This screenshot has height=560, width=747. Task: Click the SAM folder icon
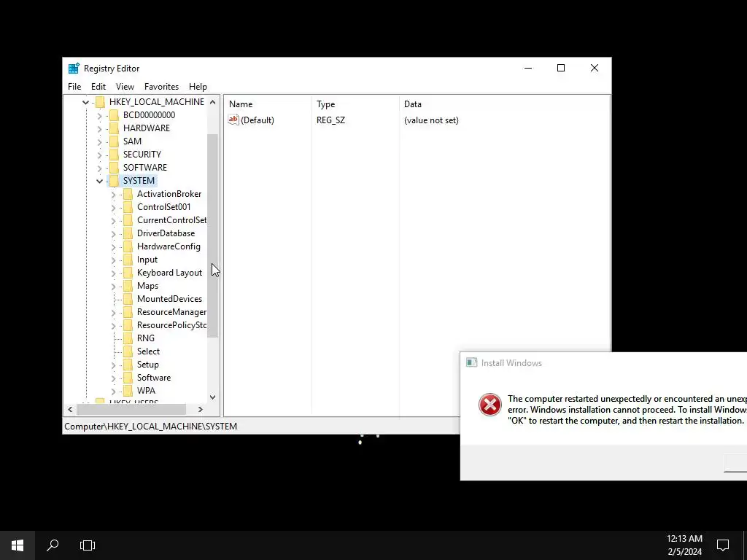114,141
